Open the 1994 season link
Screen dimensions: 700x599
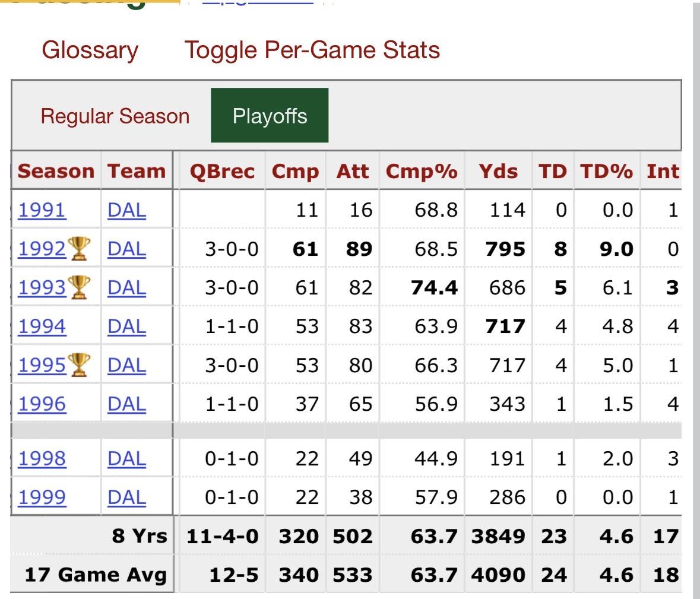(x=42, y=327)
